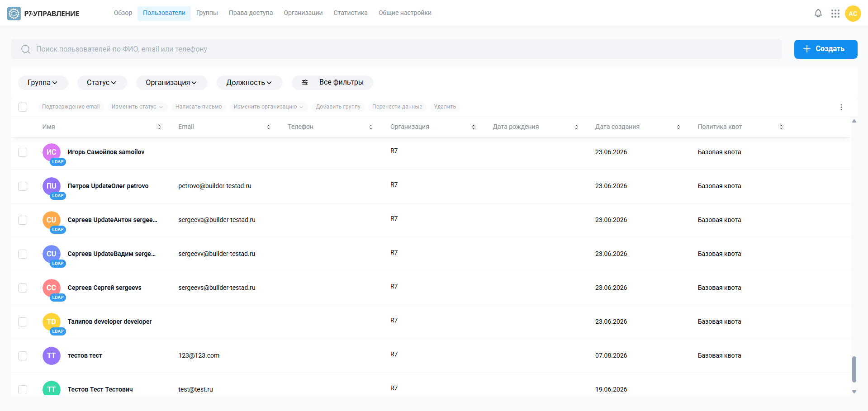Open the notifications bell
The height and width of the screenshot is (411, 868).
coord(818,14)
